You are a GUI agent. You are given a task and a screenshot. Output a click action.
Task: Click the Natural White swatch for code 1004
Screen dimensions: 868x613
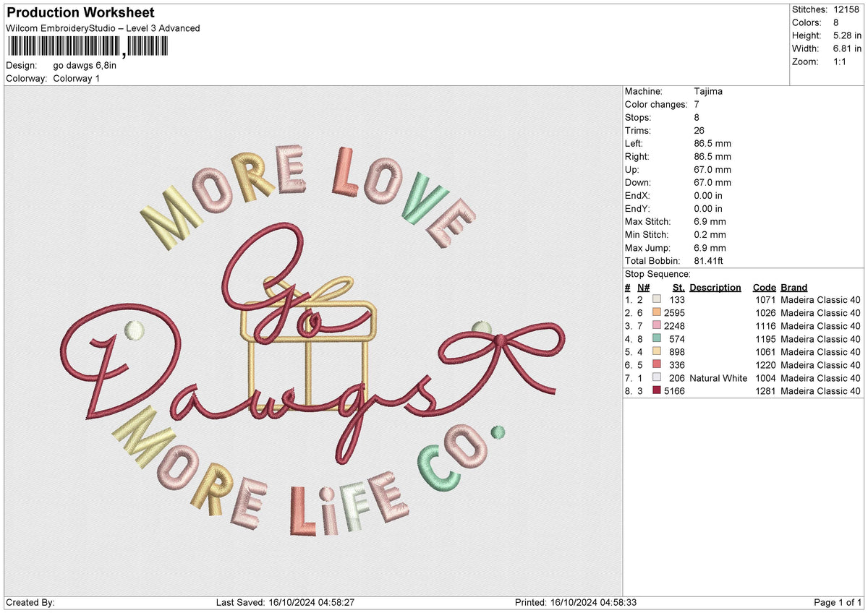[656, 377]
